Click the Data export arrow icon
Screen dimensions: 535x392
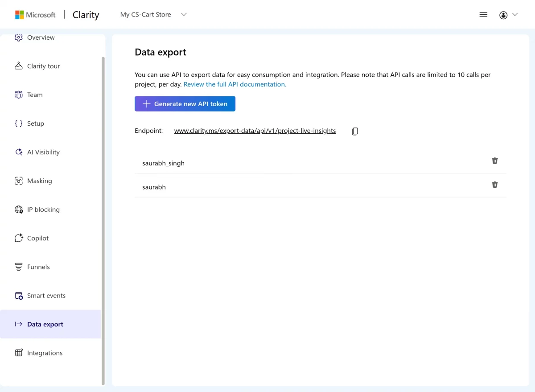18,324
